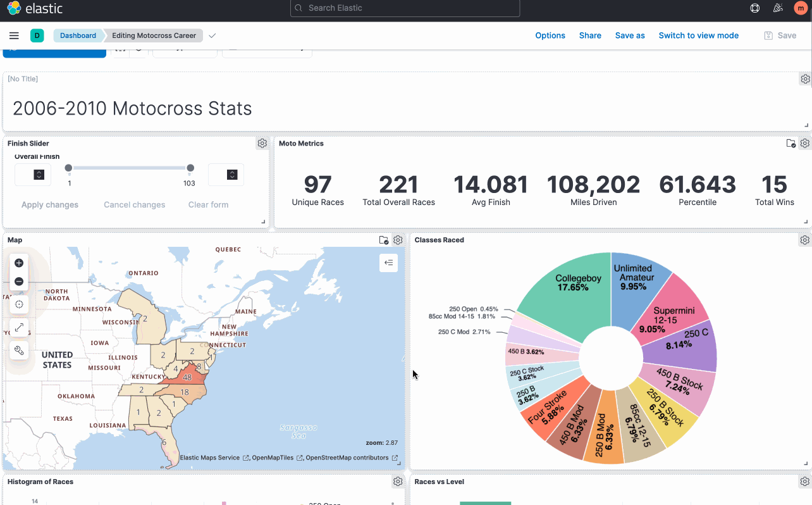
Task: Open the green D space selector
Action: click(x=37, y=35)
